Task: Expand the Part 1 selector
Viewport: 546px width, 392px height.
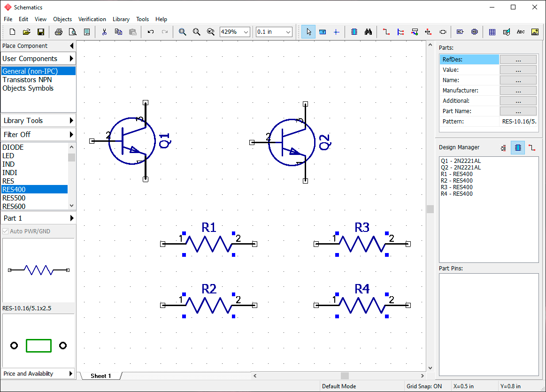Action: pyautogui.click(x=38, y=218)
